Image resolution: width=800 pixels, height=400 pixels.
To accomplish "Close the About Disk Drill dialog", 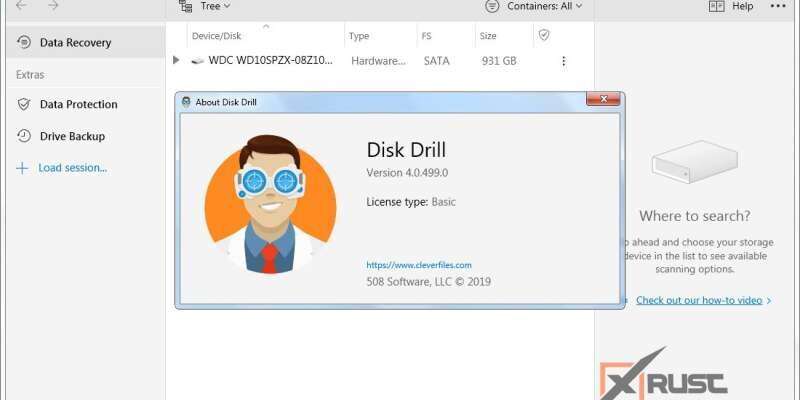I will click(x=603, y=99).
